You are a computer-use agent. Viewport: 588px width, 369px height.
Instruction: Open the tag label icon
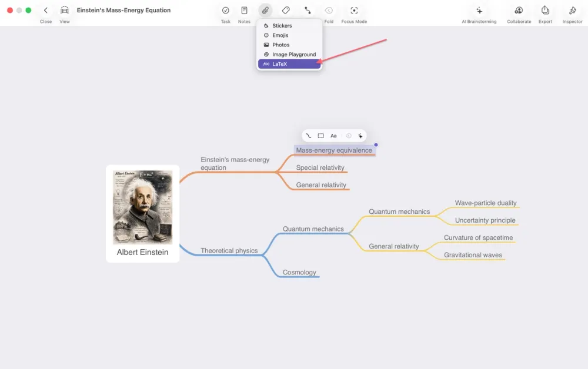click(286, 11)
